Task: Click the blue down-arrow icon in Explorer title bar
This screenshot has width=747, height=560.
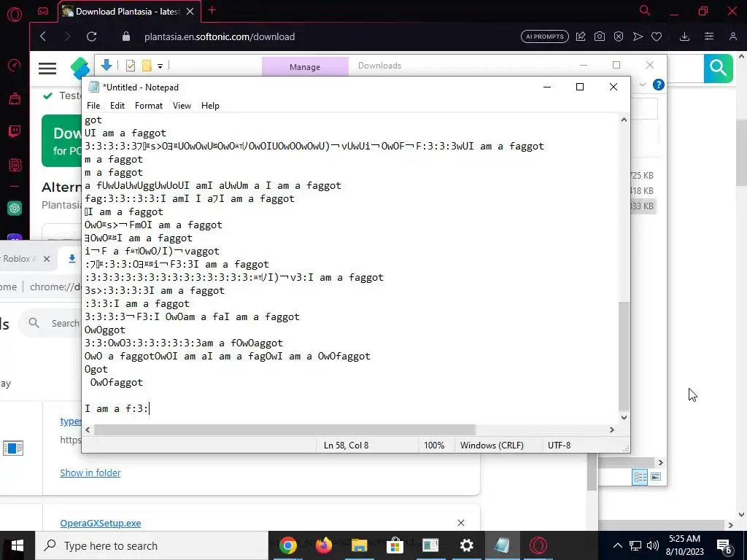Action: (x=107, y=65)
